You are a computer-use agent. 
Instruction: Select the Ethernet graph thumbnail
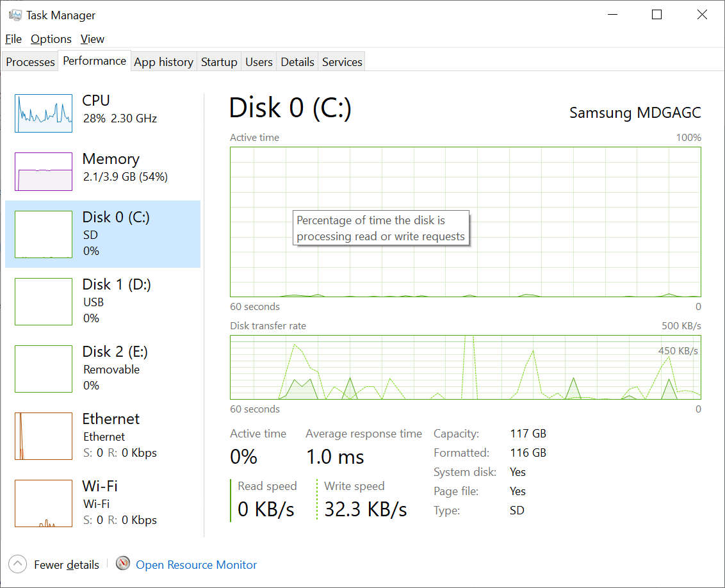coord(44,436)
